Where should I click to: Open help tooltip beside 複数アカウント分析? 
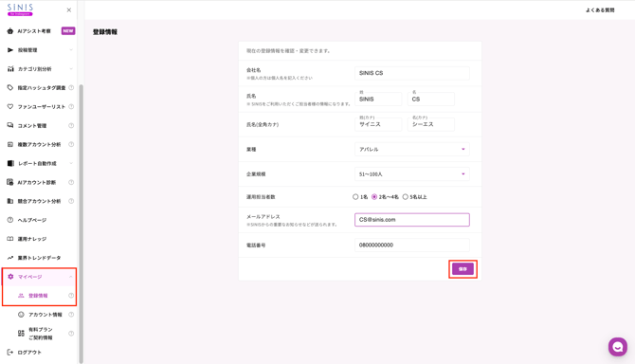(71, 144)
